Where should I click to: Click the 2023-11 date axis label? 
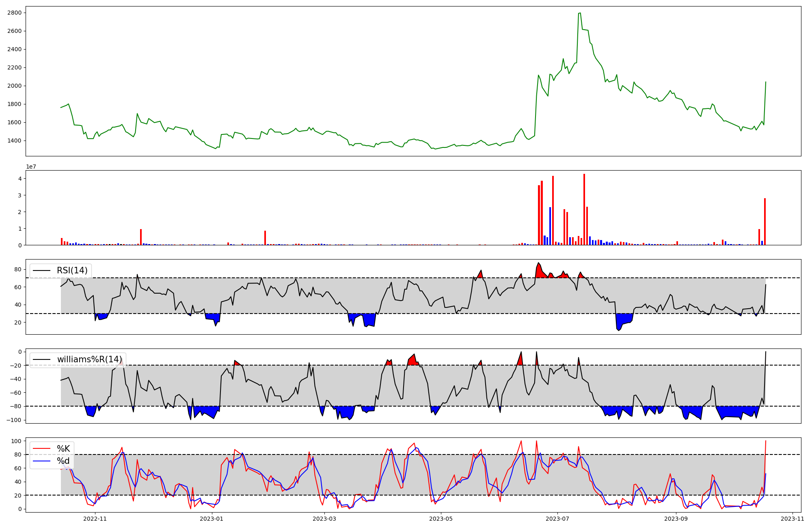(793, 519)
